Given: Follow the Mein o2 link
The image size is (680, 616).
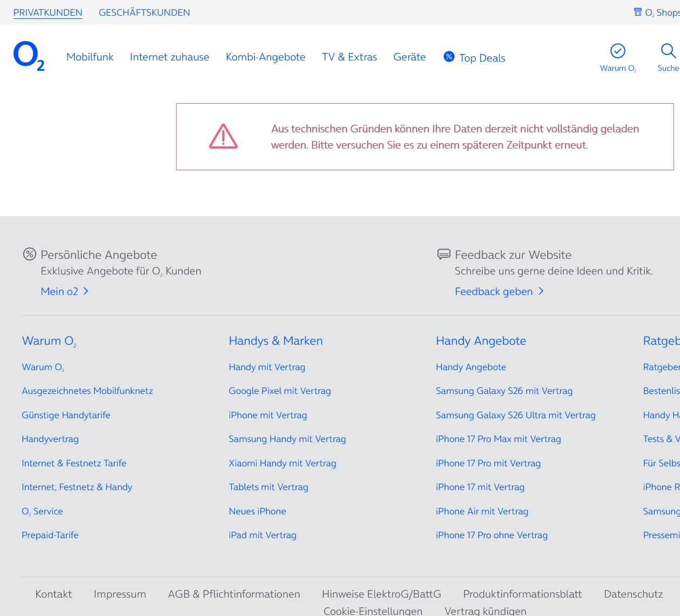Looking at the screenshot, I should click(59, 291).
